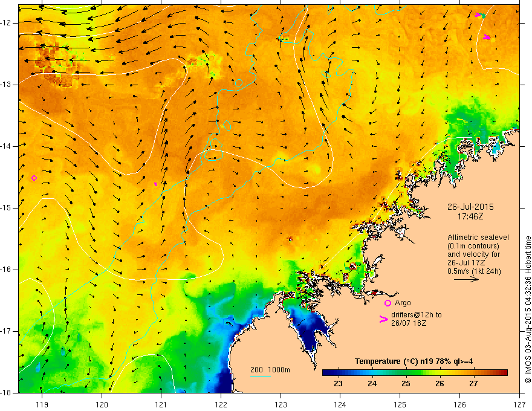The image size is (532, 411).
Task: Click the vertical IMOS copyright timestamp text
Action: [x=528, y=310]
